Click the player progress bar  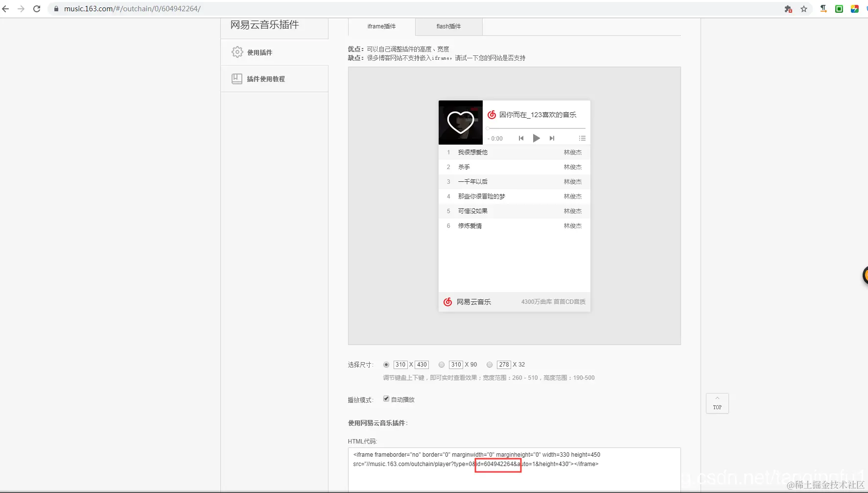536,128
